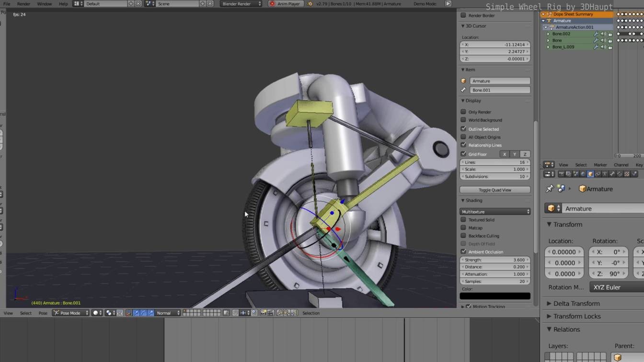Viewport: 644px width, 362px height.
Task: Open the View menu in the Dope Sheet
Action: [x=563, y=165]
